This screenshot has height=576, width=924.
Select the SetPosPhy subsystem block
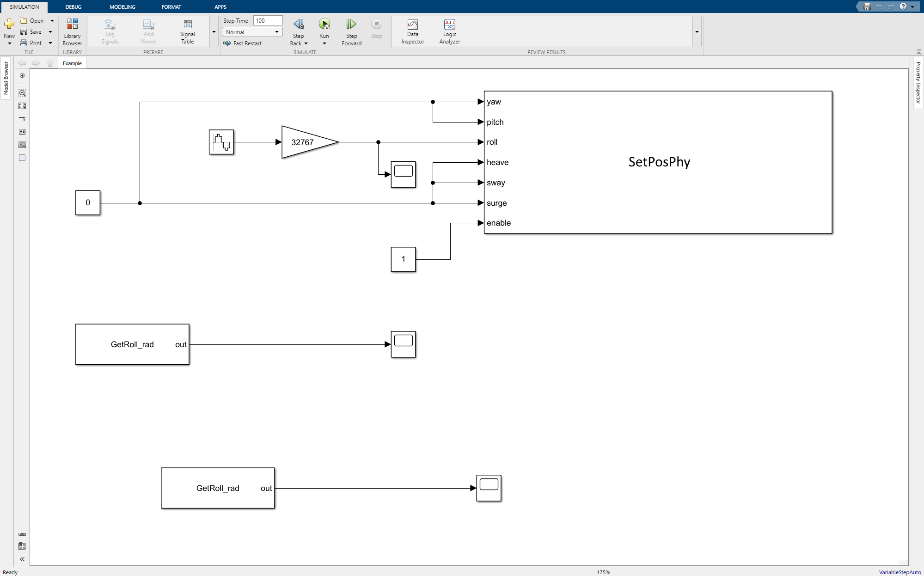[658, 162]
